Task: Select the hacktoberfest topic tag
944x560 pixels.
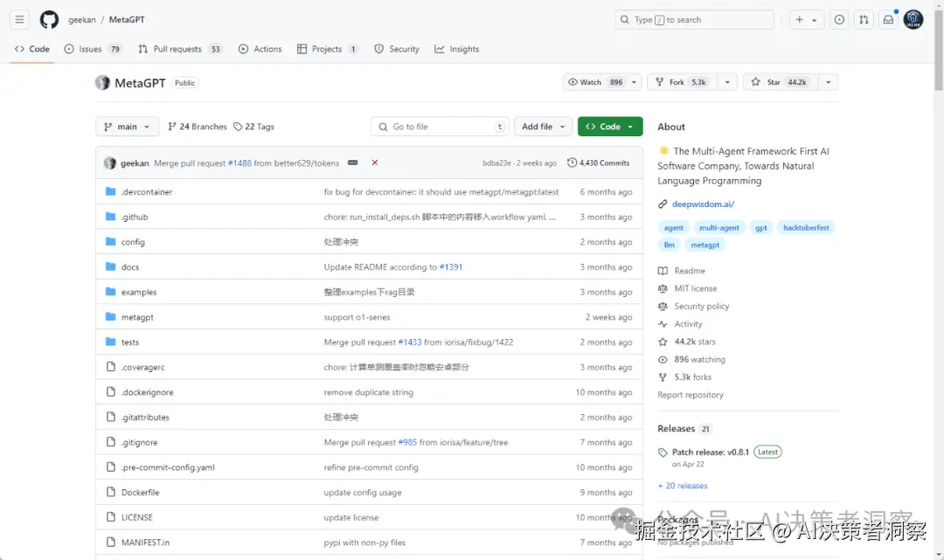Action: point(806,228)
